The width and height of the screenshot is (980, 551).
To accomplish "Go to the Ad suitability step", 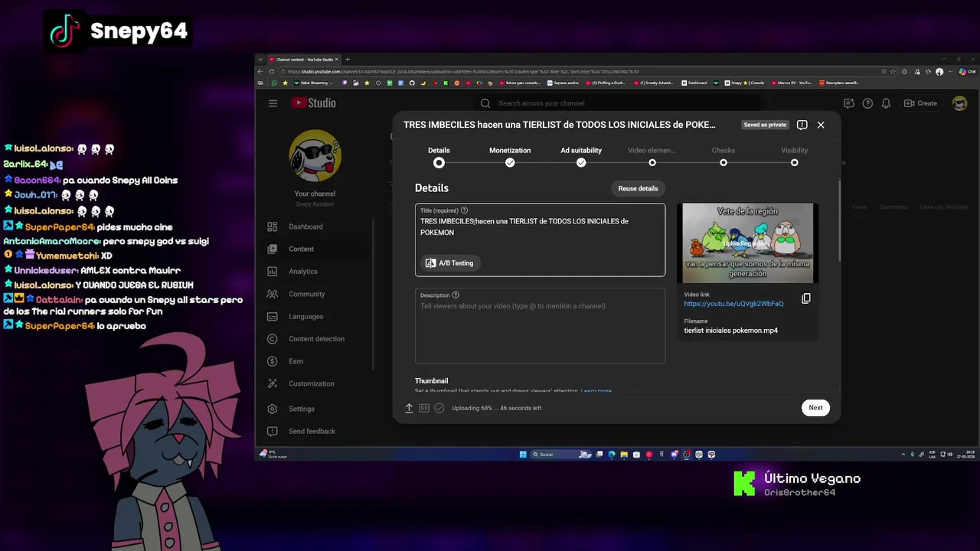I will (x=581, y=155).
